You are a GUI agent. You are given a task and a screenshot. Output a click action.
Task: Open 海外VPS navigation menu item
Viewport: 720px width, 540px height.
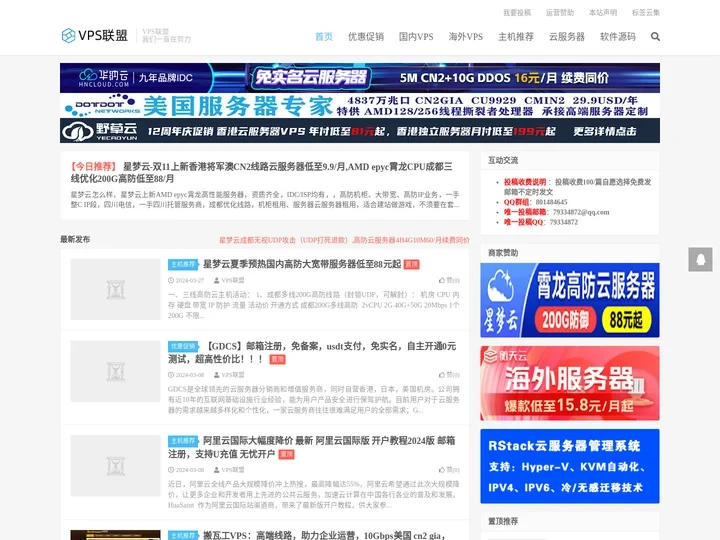click(466, 37)
